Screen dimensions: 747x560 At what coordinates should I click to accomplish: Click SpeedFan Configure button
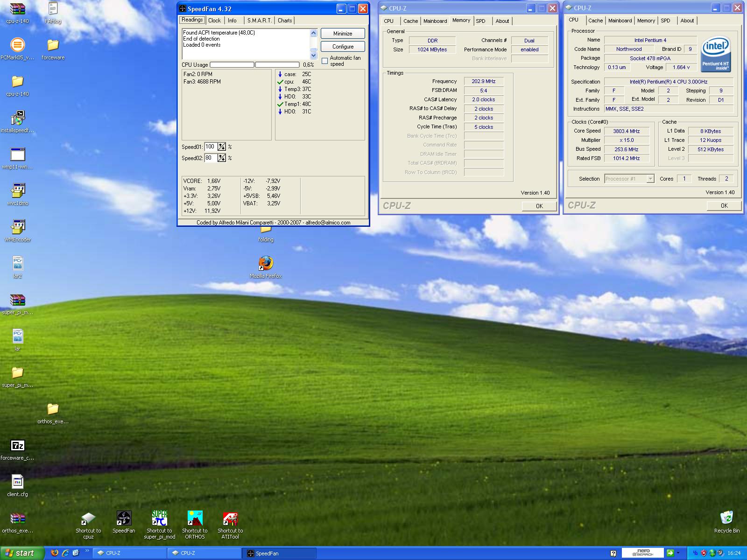(x=343, y=47)
